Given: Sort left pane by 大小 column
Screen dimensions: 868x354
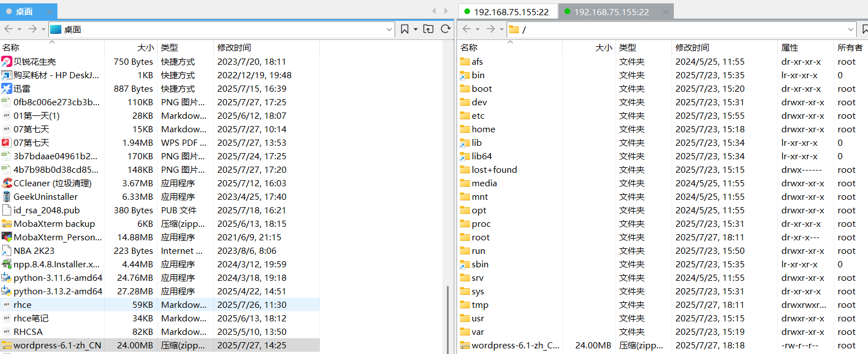Looking at the screenshot, I should point(145,48).
